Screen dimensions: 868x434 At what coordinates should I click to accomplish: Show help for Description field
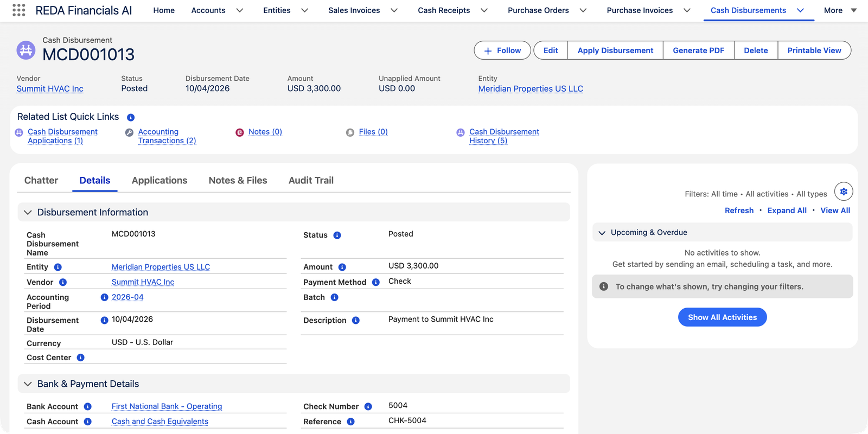356,321
